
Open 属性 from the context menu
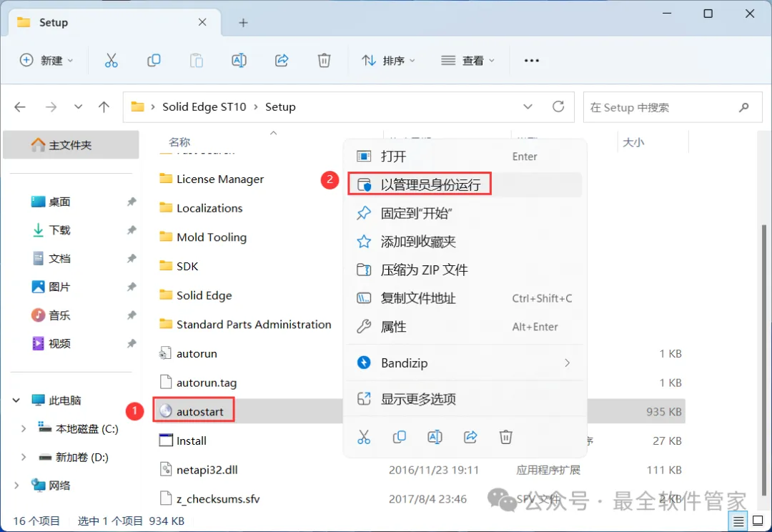pos(465,327)
